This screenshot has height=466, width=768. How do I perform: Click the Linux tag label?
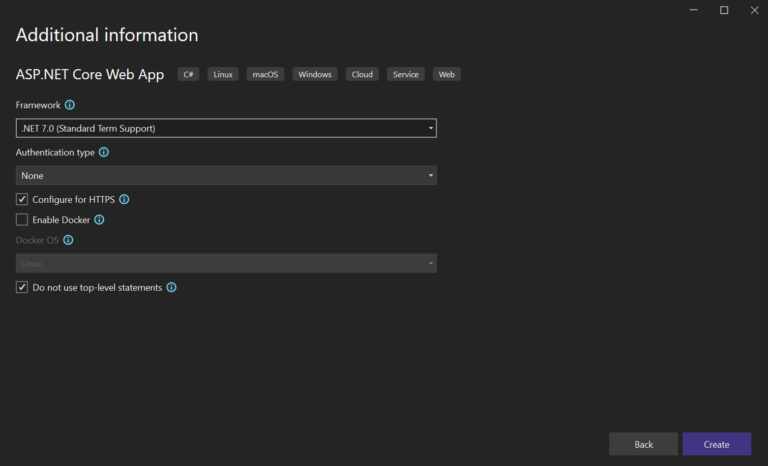coord(223,75)
